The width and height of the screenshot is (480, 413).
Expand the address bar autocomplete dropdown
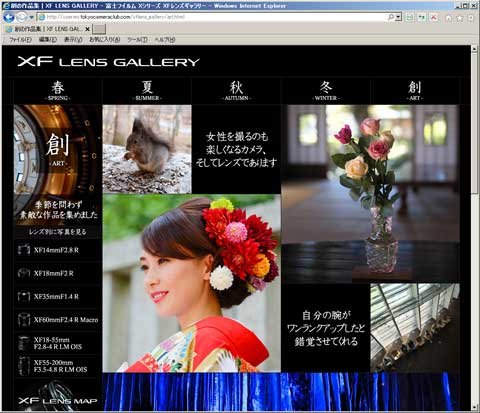pyautogui.click(x=398, y=17)
